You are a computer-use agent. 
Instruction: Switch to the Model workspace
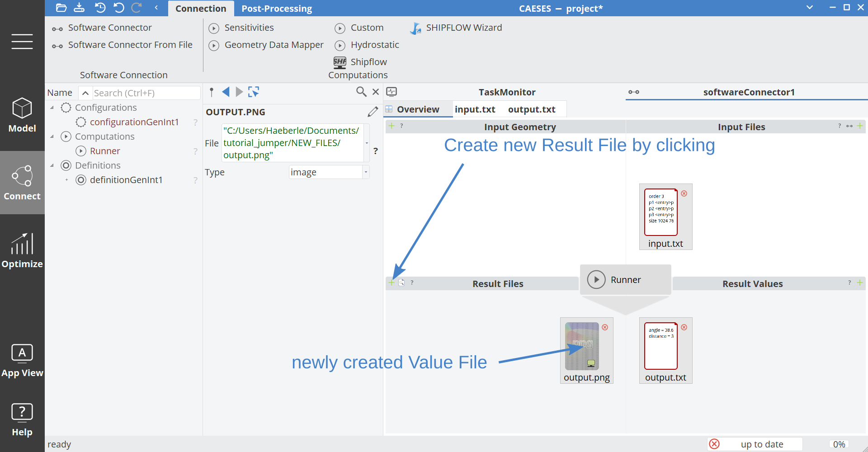pos(22,115)
